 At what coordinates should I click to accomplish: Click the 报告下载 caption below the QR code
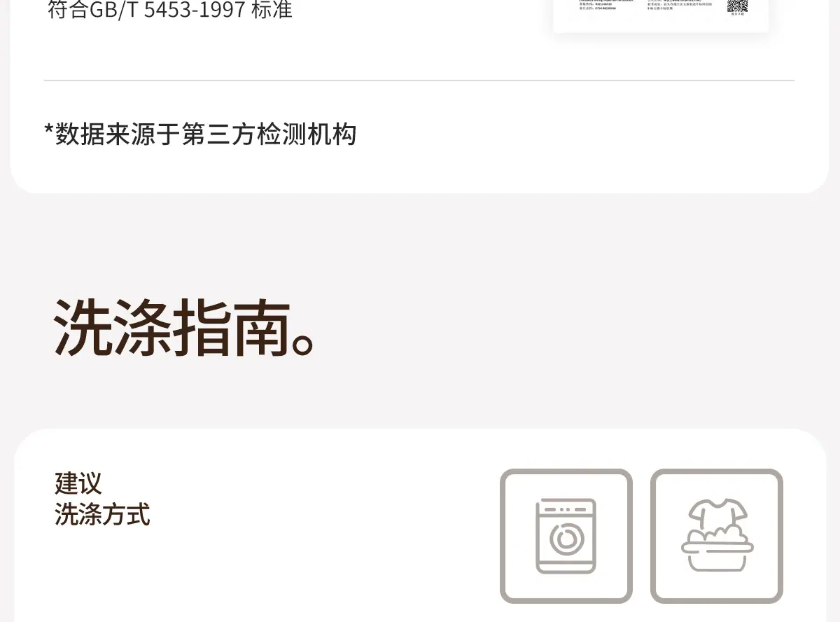[x=738, y=14]
